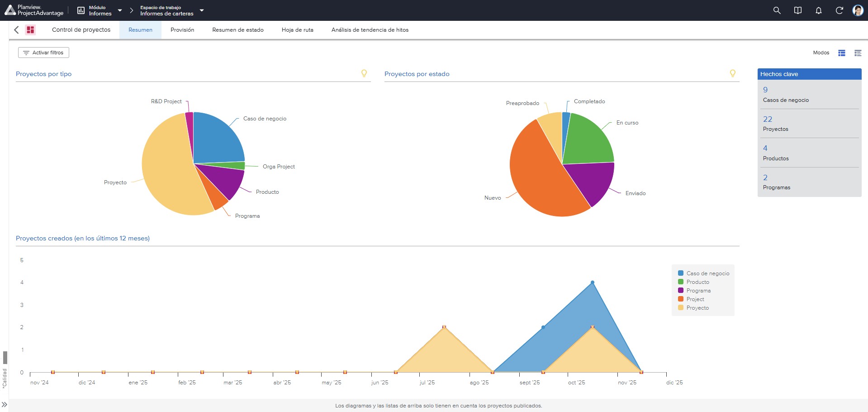Screen dimensions: 868x412
Task: Switch to the second Modos layout view
Action: click(858, 53)
